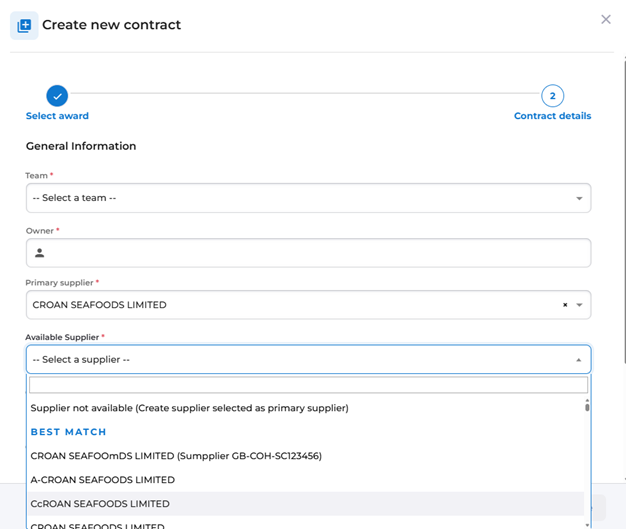Click the completed step checkmark circle
The width and height of the screenshot is (626, 529).
click(57, 96)
